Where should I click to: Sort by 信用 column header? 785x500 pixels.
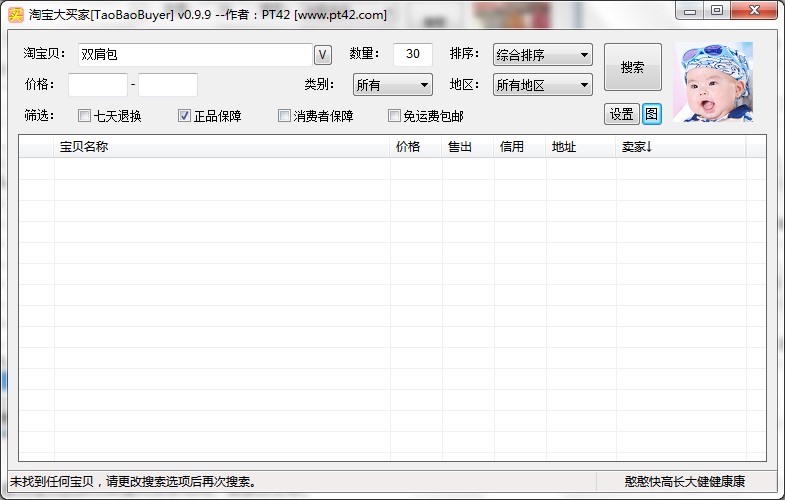(520, 147)
